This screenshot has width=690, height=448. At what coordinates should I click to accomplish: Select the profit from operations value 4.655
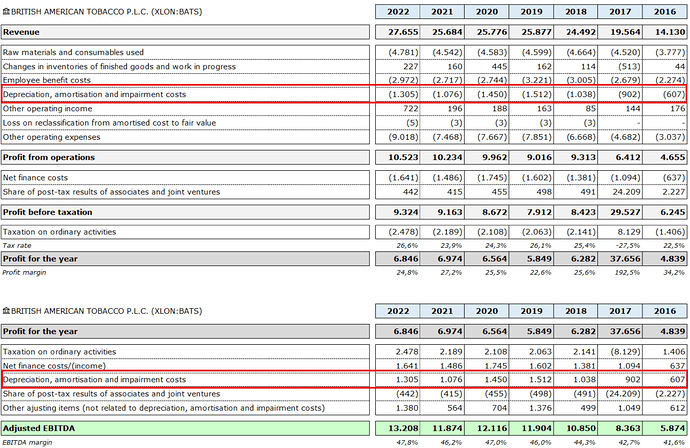point(672,158)
